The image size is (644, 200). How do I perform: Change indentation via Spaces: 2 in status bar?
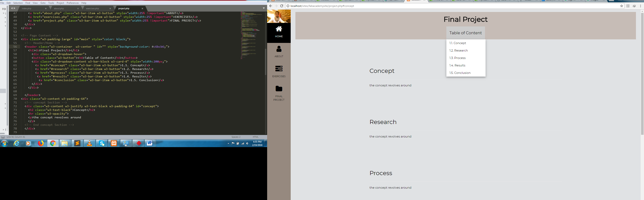click(x=236, y=137)
